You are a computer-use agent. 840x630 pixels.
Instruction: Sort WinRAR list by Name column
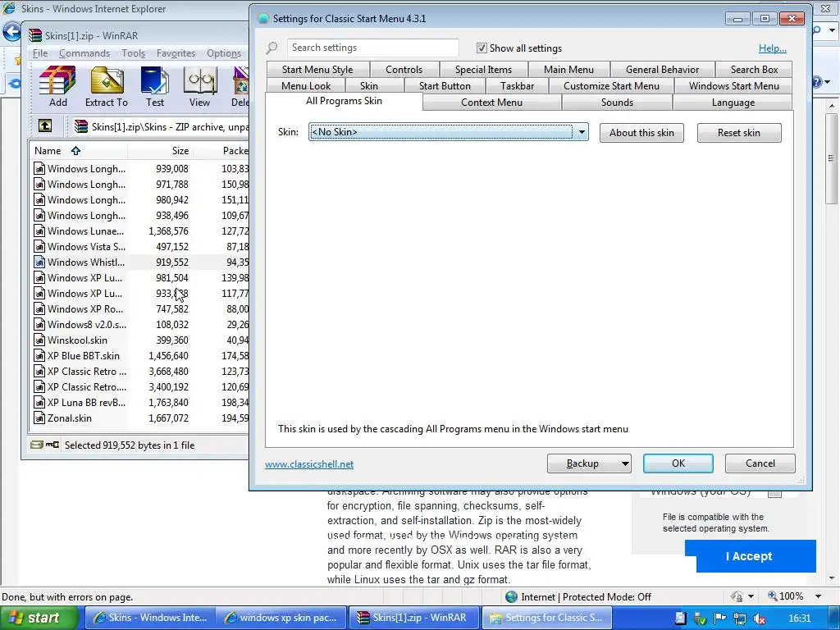tap(78, 151)
